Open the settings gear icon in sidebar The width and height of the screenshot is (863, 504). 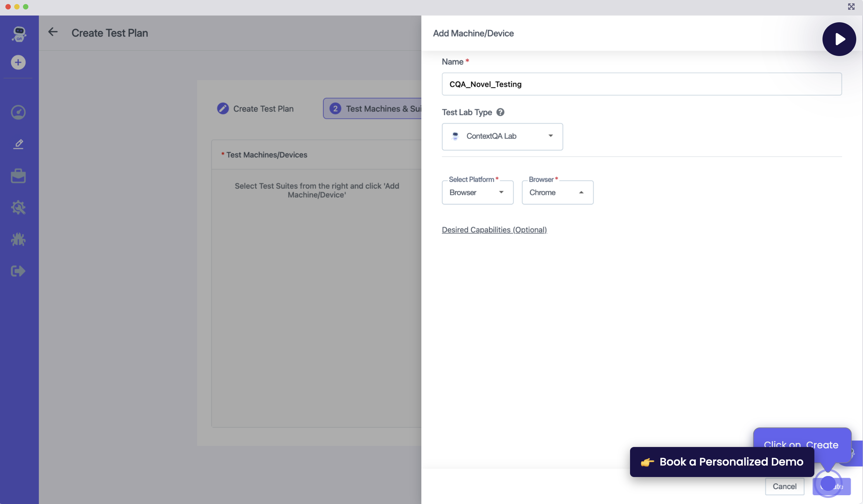pyautogui.click(x=18, y=207)
